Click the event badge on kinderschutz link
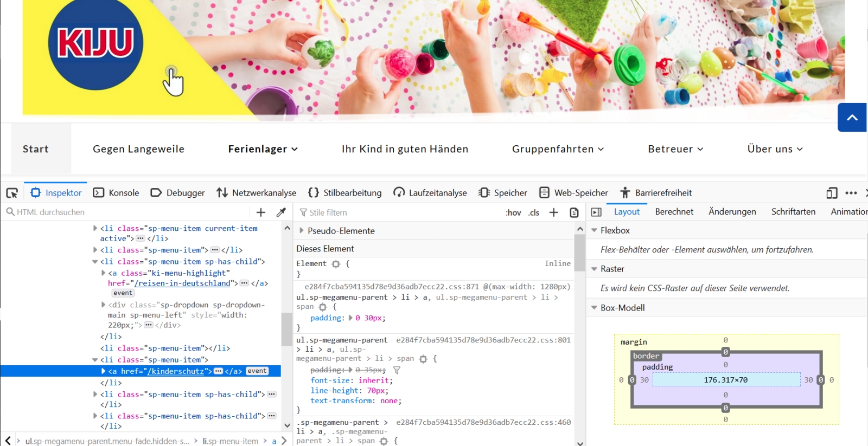The width and height of the screenshot is (868, 446). click(x=257, y=371)
